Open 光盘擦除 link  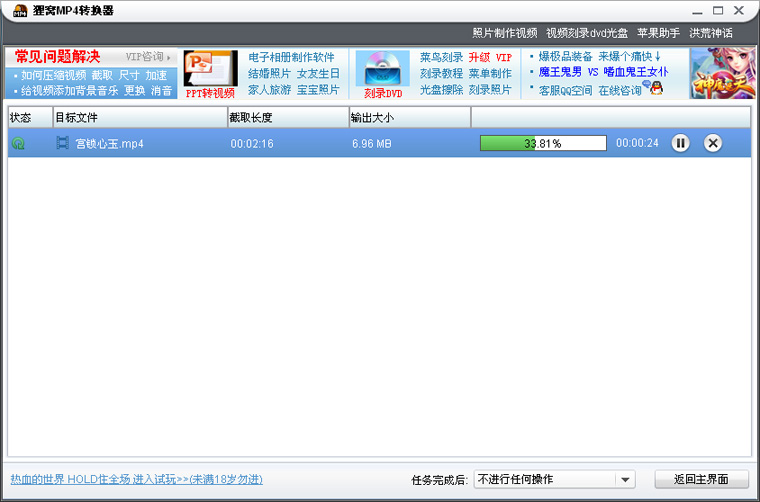click(441, 90)
